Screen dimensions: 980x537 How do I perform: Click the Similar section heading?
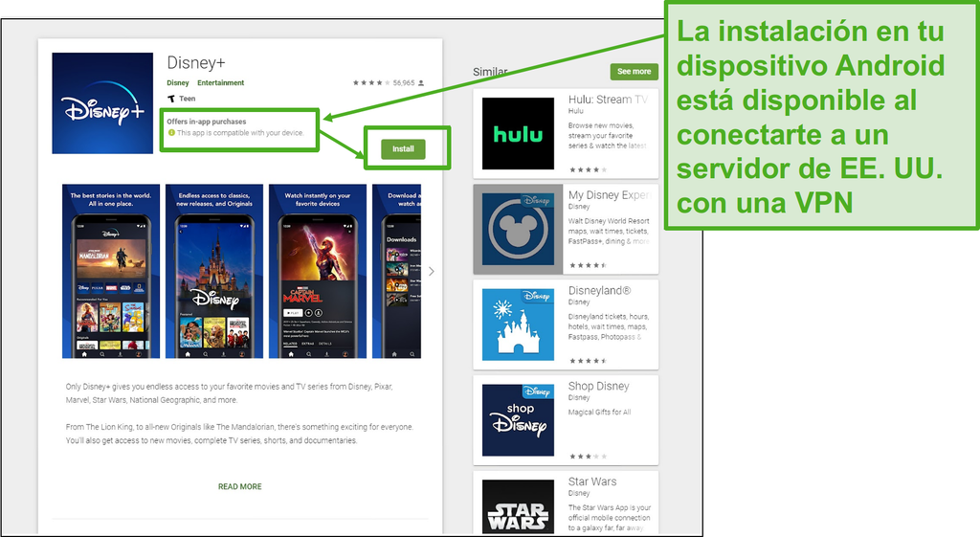pyautogui.click(x=490, y=72)
